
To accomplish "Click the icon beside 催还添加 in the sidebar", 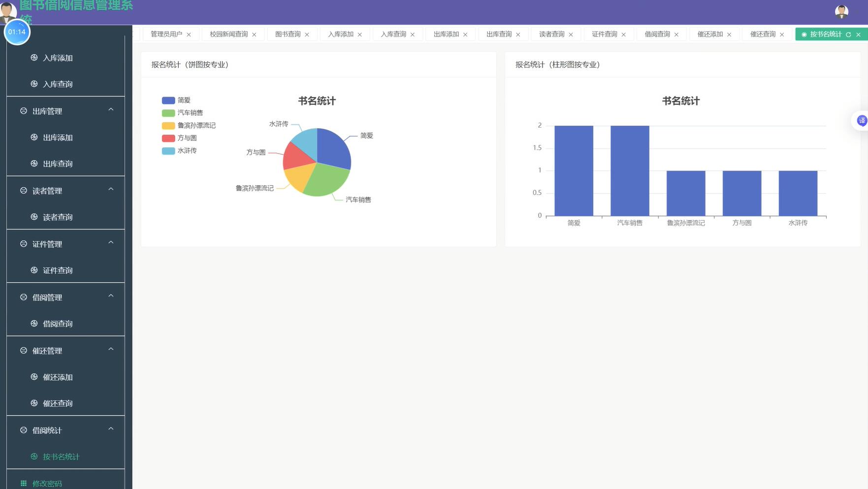I will click(34, 377).
